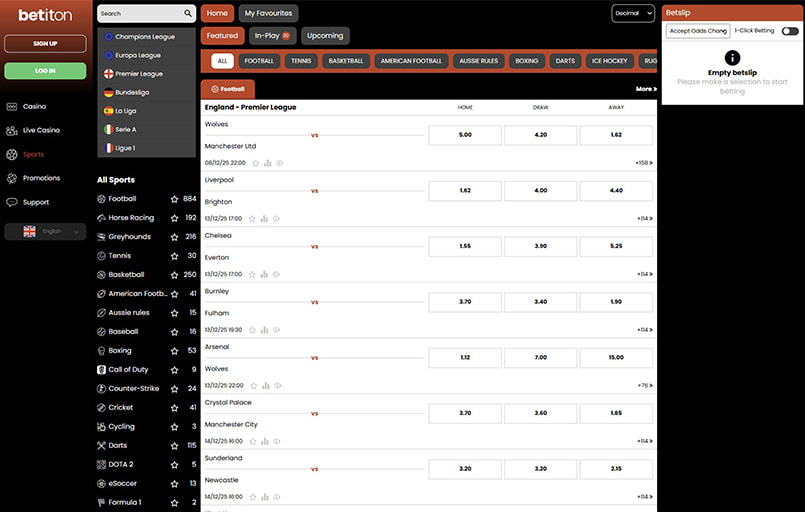Open match info icon for Arsenal vs Wolves
805x512 pixels.
tap(278, 386)
